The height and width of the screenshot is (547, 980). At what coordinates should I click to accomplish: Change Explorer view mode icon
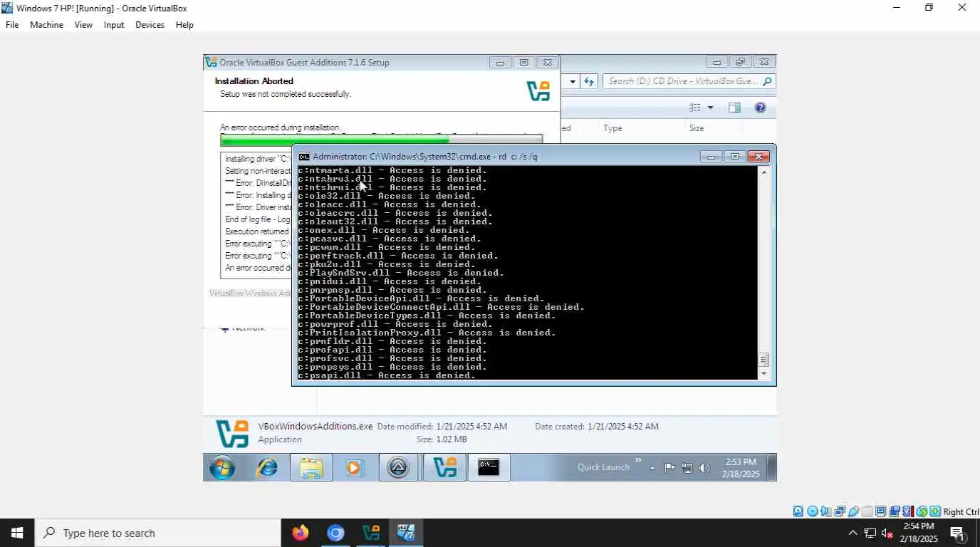tap(695, 108)
